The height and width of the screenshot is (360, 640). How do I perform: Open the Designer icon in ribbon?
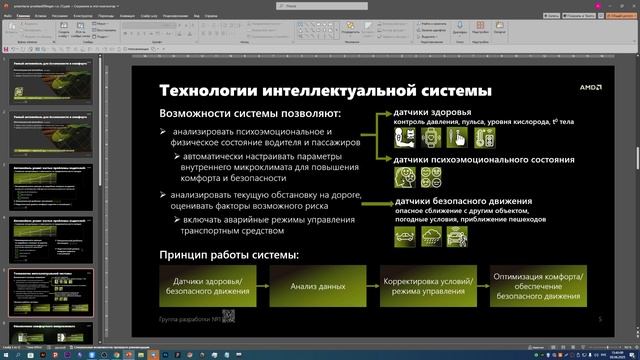[x=500, y=28]
